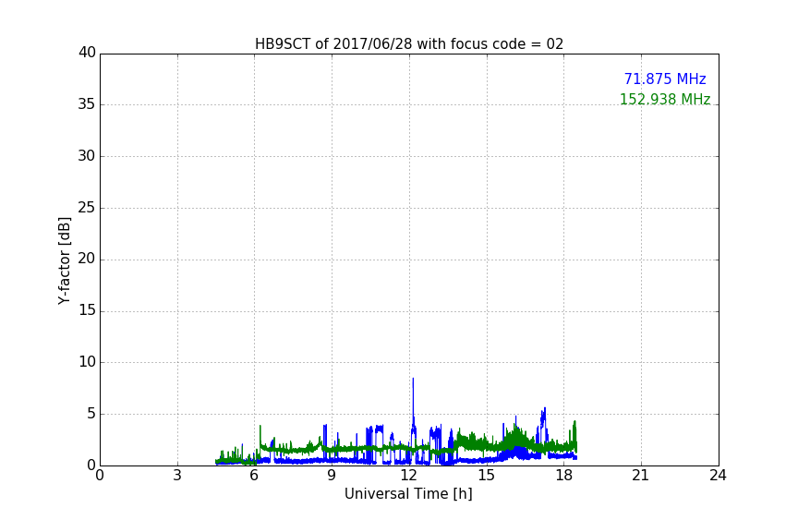Screen dimensions: 798x532
Task: Click the green spike just after 6 h
Action: tap(260, 427)
